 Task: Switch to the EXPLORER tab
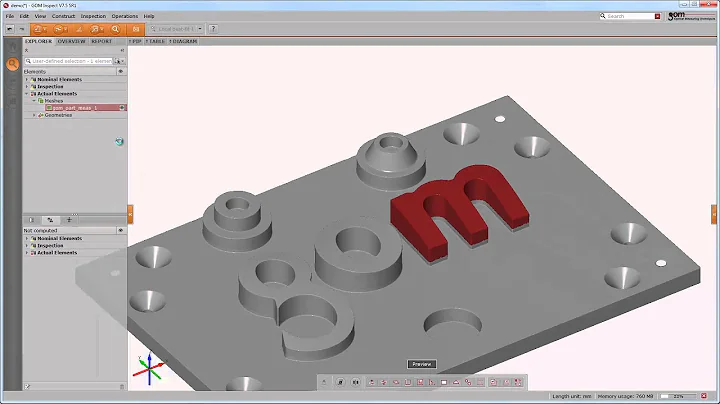[39, 41]
